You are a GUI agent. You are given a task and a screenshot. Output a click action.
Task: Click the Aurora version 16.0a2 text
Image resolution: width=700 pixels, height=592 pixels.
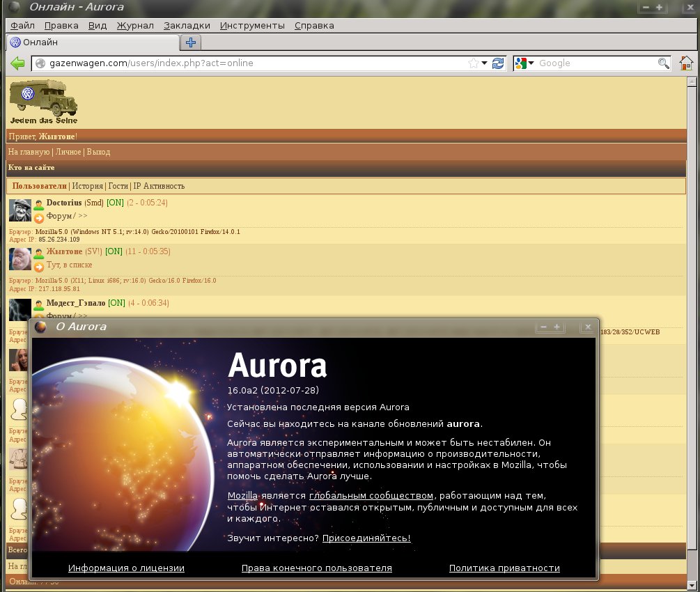click(273, 390)
